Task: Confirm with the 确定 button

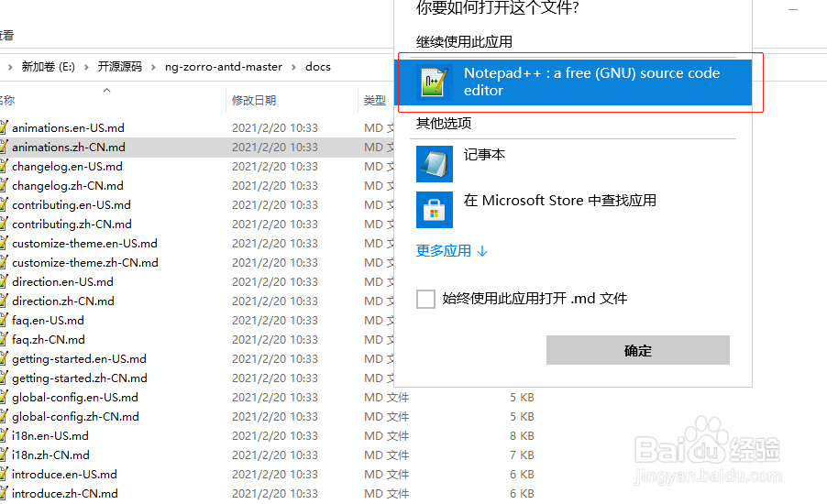Action: pos(637,350)
